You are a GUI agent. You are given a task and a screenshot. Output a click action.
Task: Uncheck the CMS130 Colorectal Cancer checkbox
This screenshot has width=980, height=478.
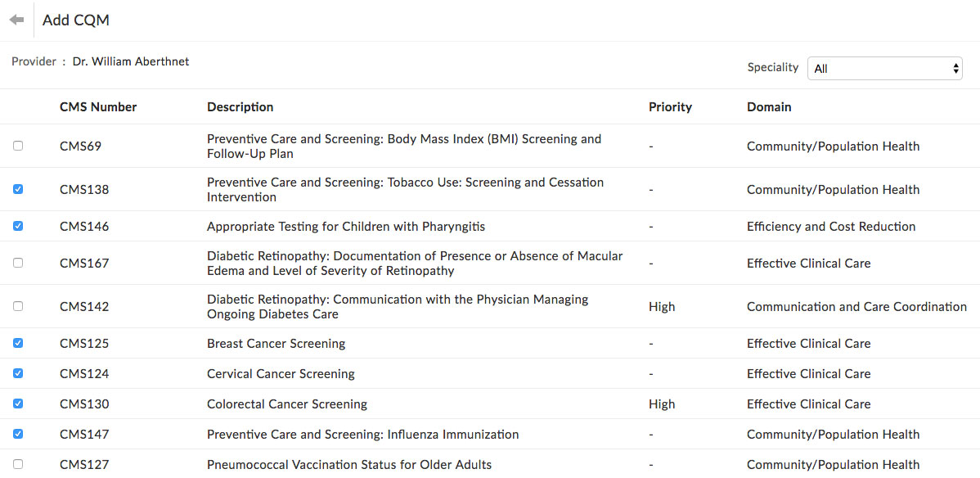[x=18, y=404]
